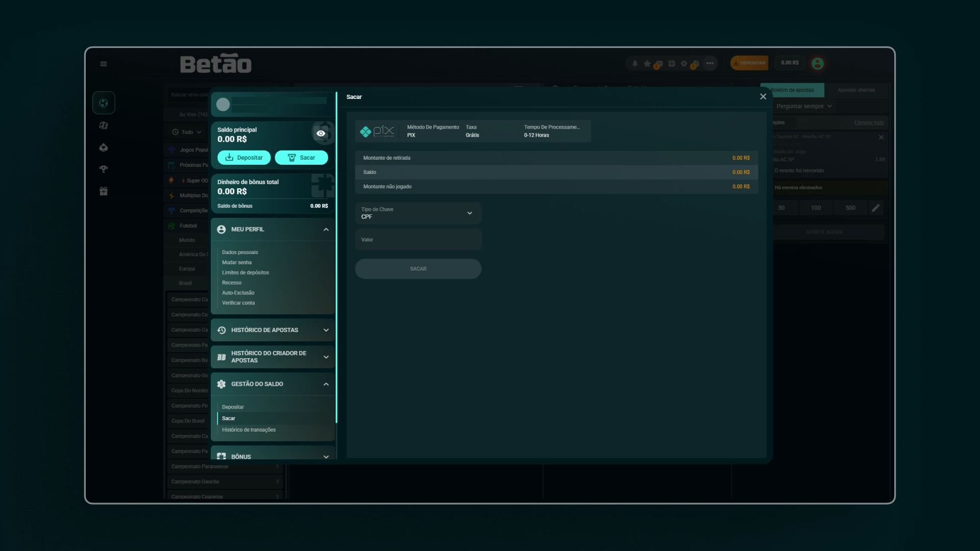This screenshot has height=551, width=980.
Task: Open the settings gear icon in header
Action: tap(684, 63)
